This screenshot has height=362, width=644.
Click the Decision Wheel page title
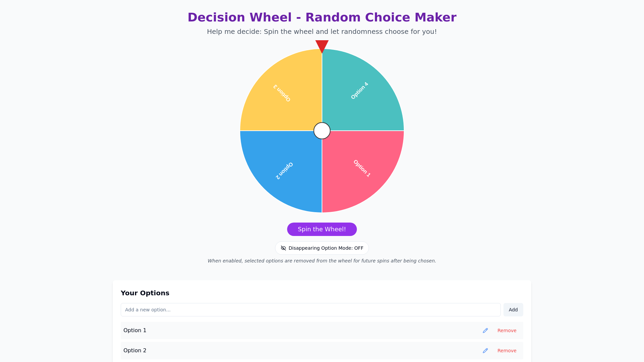pos(322,17)
